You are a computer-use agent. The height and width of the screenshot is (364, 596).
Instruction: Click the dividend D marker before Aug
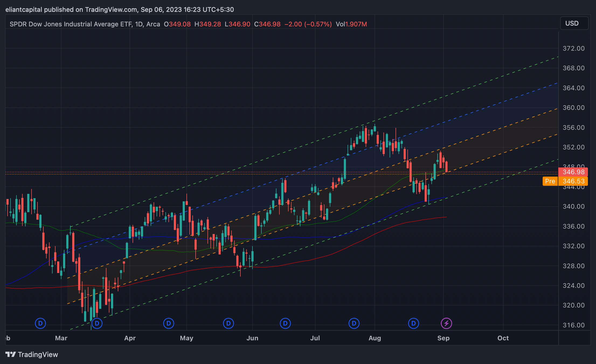point(354,323)
